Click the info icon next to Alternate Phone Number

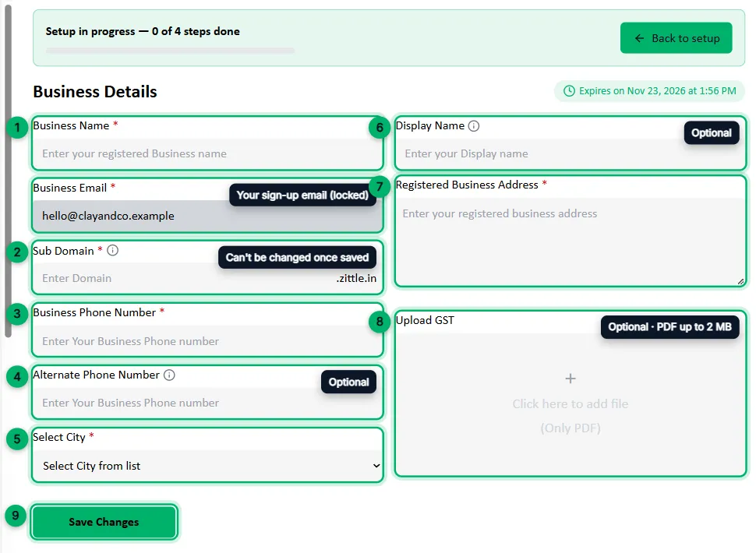click(x=169, y=375)
